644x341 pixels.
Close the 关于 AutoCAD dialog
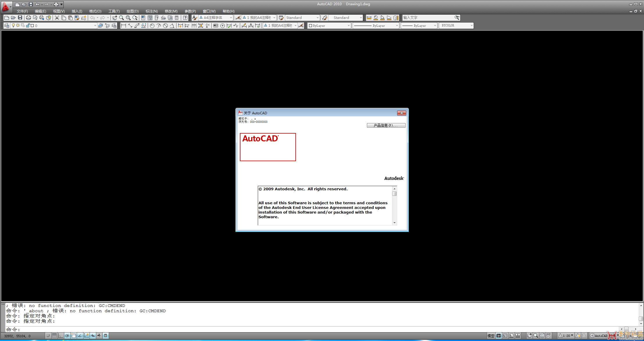tap(402, 113)
